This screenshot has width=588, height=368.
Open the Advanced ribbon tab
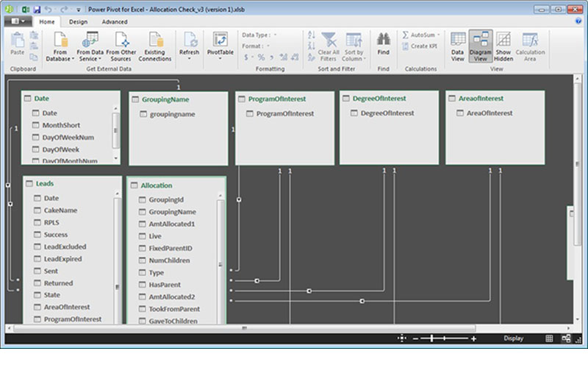point(115,22)
